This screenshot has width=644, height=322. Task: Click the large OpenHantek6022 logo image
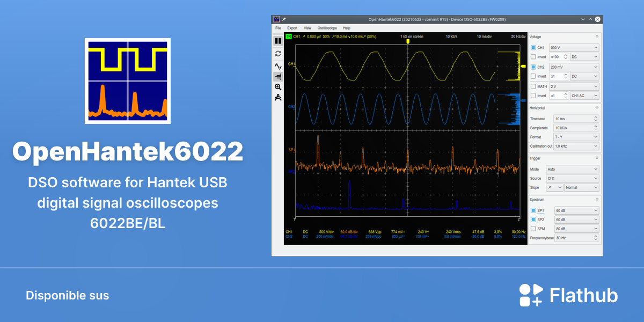coord(128,81)
